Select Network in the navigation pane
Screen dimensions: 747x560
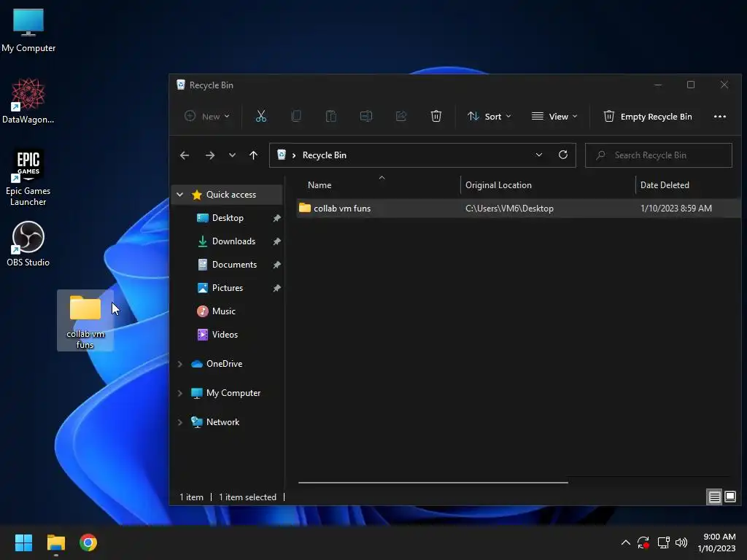pos(222,422)
